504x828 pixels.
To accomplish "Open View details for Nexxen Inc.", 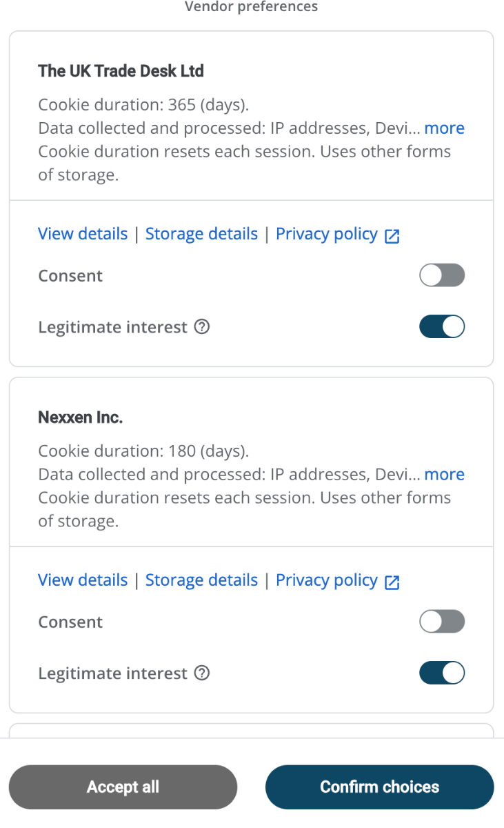I will pos(83,581).
